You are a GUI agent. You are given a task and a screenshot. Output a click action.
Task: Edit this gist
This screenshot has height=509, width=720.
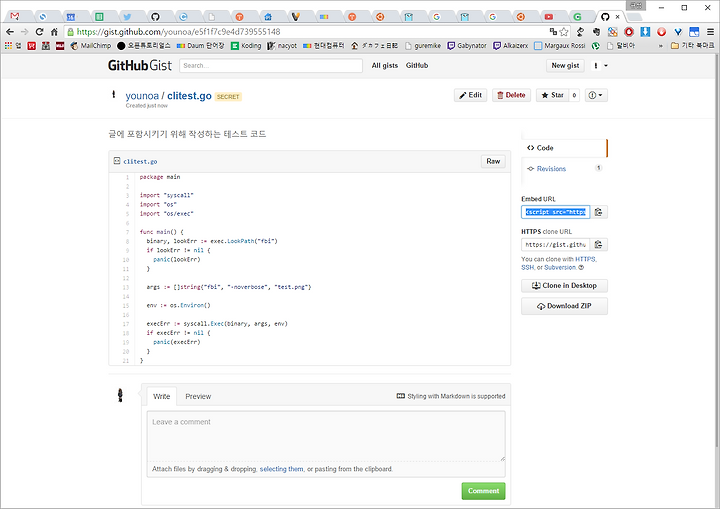pyautogui.click(x=471, y=95)
